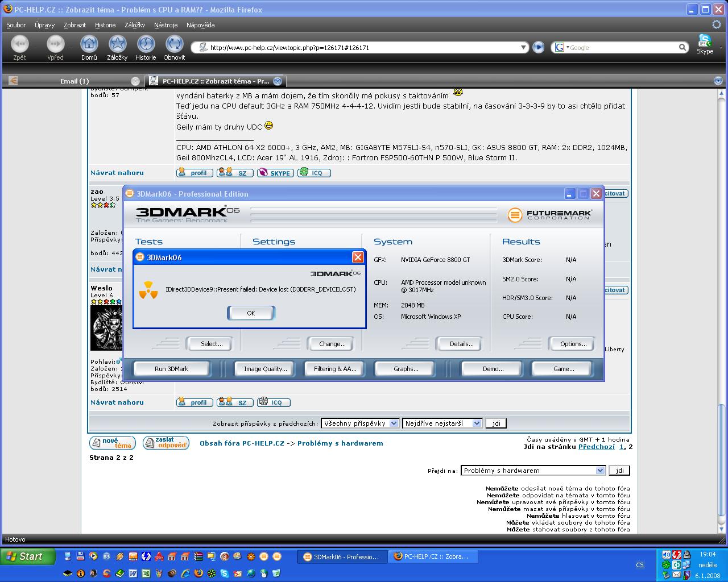Open the Záložky menu in menu bar
This screenshot has height=582, width=728.
pyautogui.click(x=135, y=25)
